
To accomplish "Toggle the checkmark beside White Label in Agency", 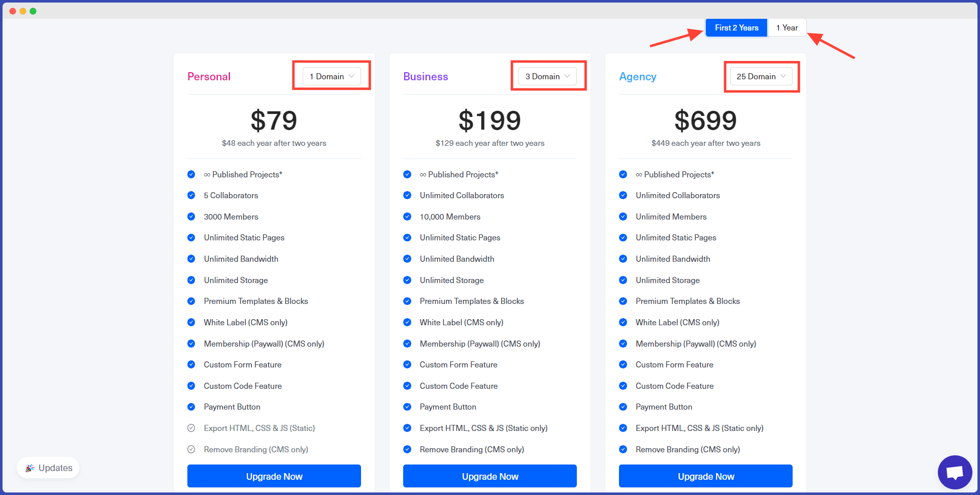I will [x=623, y=322].
